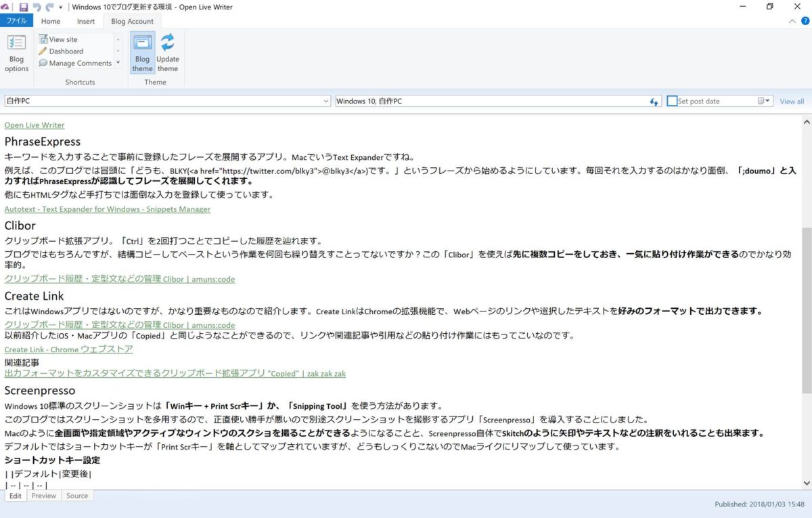Click the tags field containing Windows 10, 自作PC
The width and height of the screenshot is (812, 518).
click(x=491, y=102)
